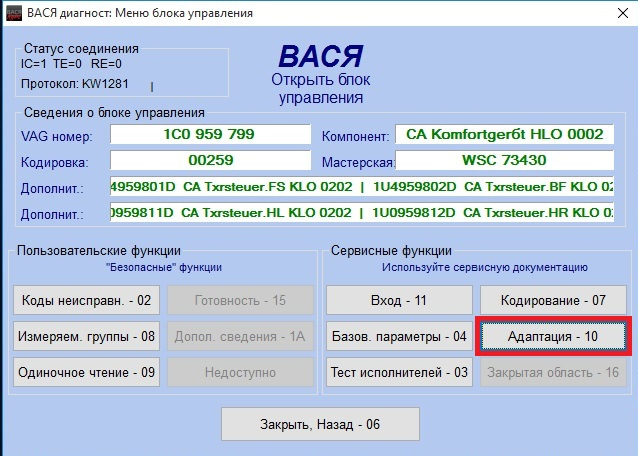Click the Статус соединения group label
This screenshot has height=456, width=638.
pyautogui.click(x=81, y=48)
